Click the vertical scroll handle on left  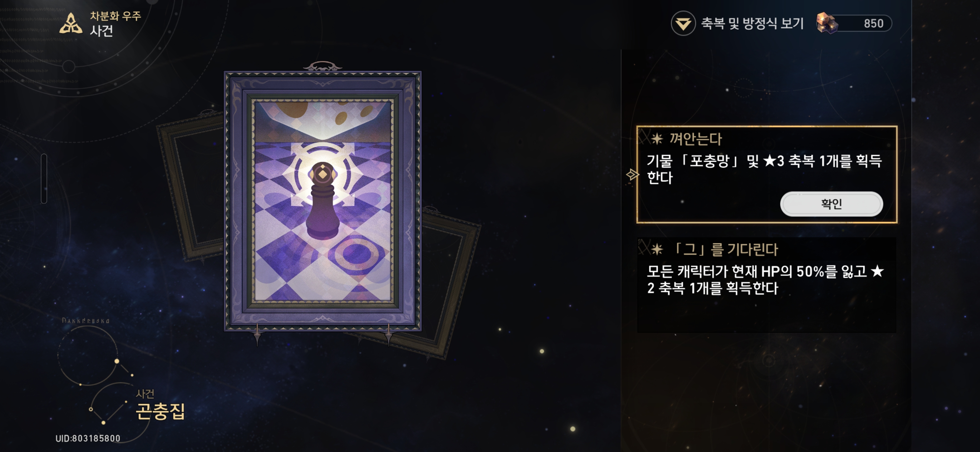44,178
